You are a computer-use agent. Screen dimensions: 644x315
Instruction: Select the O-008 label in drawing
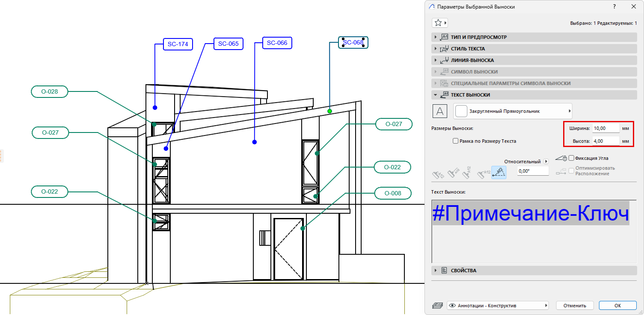tap(393, 193)
